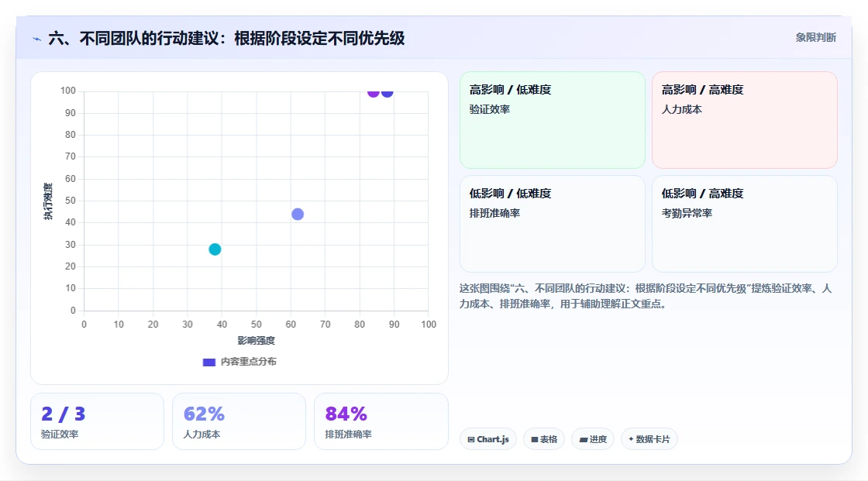Click the lightning icon before the section title

tap(36, 39)
